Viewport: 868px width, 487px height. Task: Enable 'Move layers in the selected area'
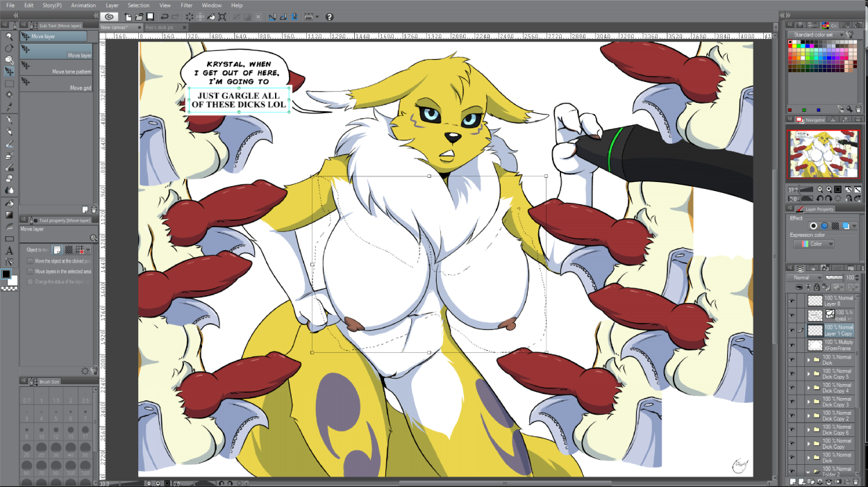(30, 272)
